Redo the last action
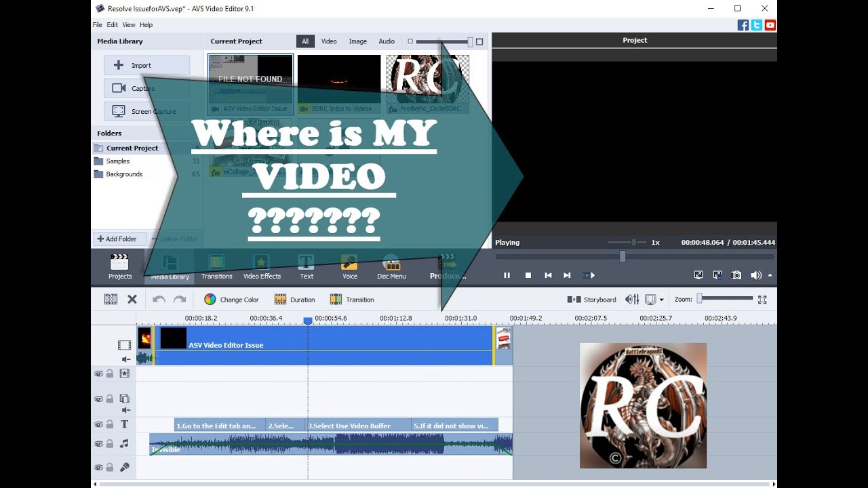868x488 pixels. click(180, 299)
